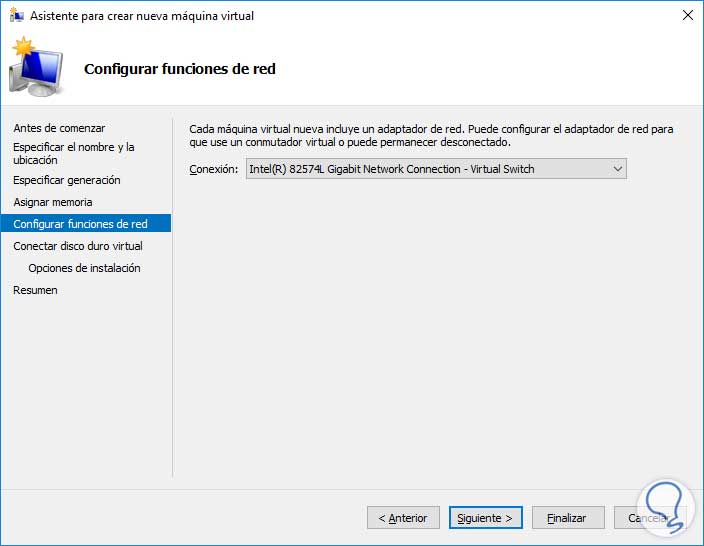Click the Conexión label text
The image size is (704, 546).
(x=213, y=169)
